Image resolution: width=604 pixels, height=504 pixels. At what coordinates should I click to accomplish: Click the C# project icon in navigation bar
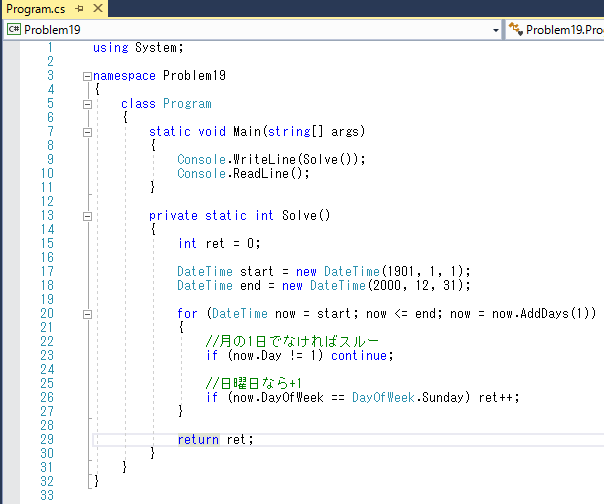tap(14, 29)
